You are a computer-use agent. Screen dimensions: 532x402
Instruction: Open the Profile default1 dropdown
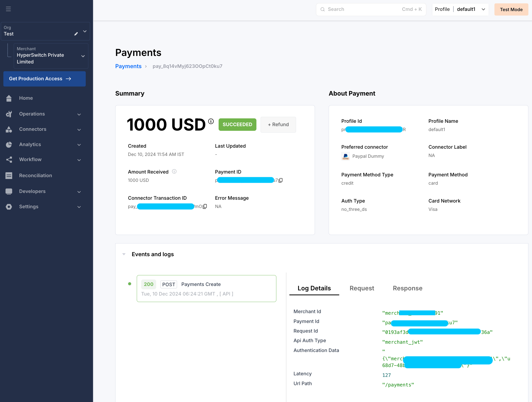pyautogui.click(x=460, y=9)
